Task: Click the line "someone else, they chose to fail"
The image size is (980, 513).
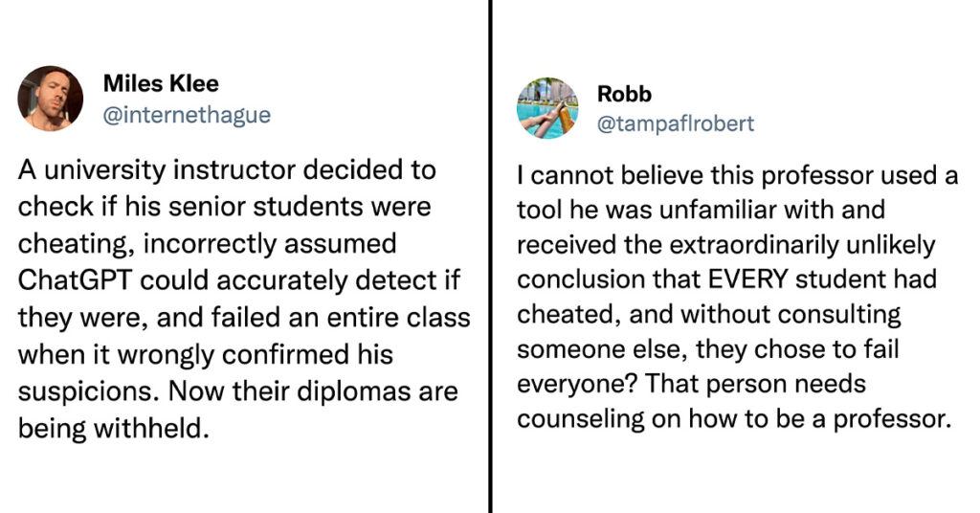Action: (x=707, y=348)
